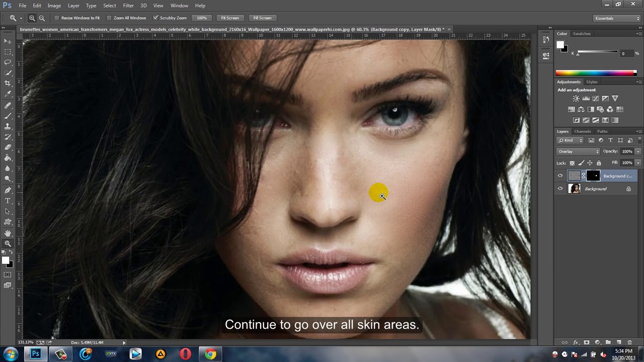Image resolution: width=644 pixels, height=362 pixels.
Task: Toggle lock image pixels brush icon
Action: point(581,163)
